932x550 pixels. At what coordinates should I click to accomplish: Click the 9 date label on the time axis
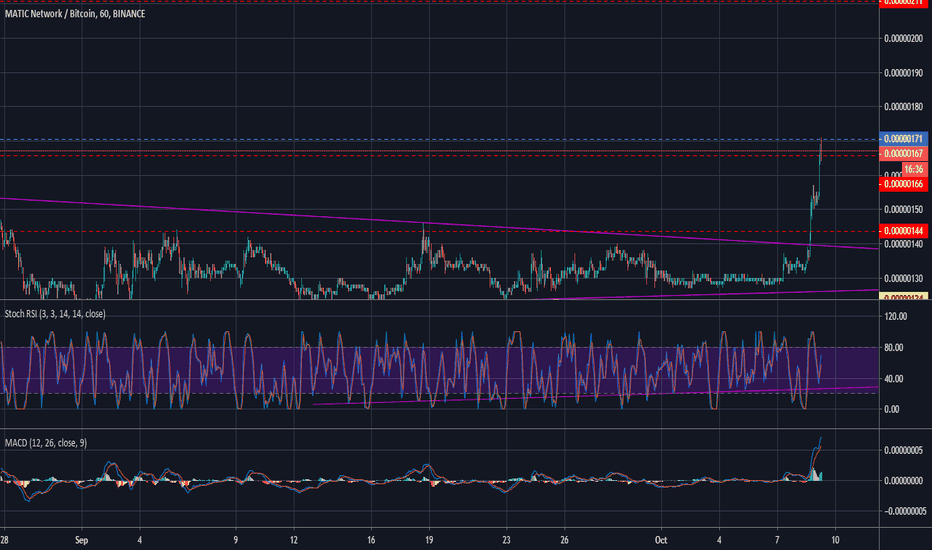(236, 540)
